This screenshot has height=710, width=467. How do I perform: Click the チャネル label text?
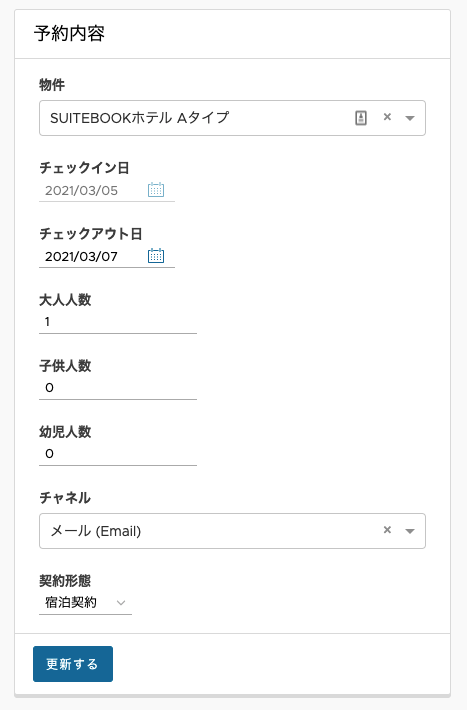[x=65, y=498]
